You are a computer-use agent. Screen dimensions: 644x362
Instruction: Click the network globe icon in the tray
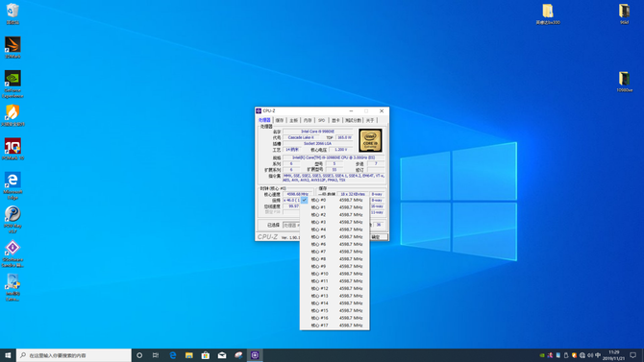click(582, 355)
